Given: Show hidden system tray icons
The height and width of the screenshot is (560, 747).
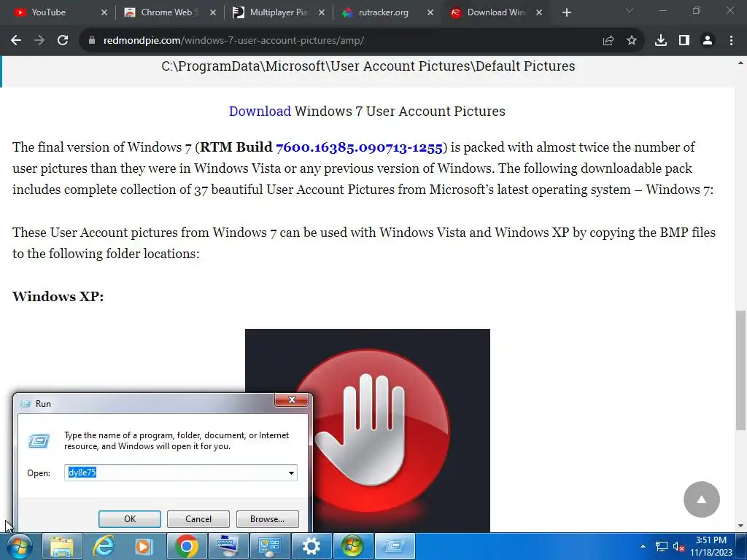Looking at the screenshot, I should (643, 546).
